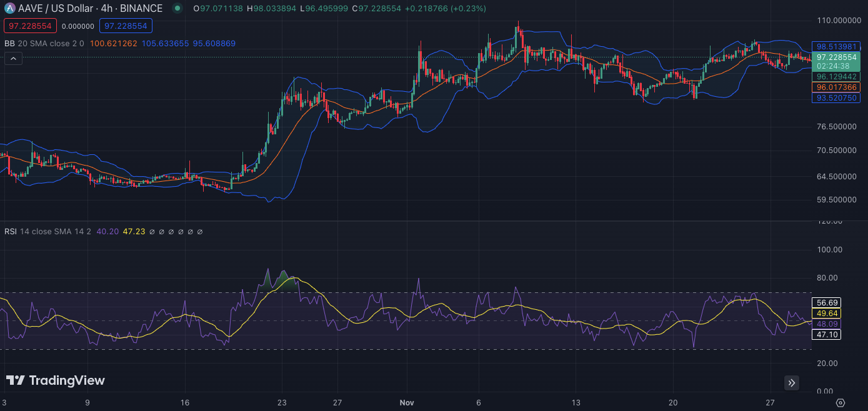The image size is (868, 411).
Task: Click the 20 date label on time axis
Action: [x=673, y=402]
